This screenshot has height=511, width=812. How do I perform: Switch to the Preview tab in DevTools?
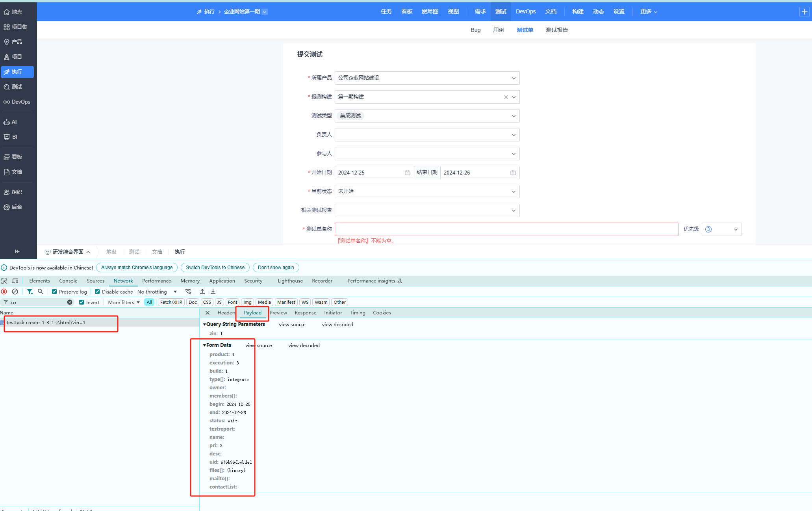278,312
